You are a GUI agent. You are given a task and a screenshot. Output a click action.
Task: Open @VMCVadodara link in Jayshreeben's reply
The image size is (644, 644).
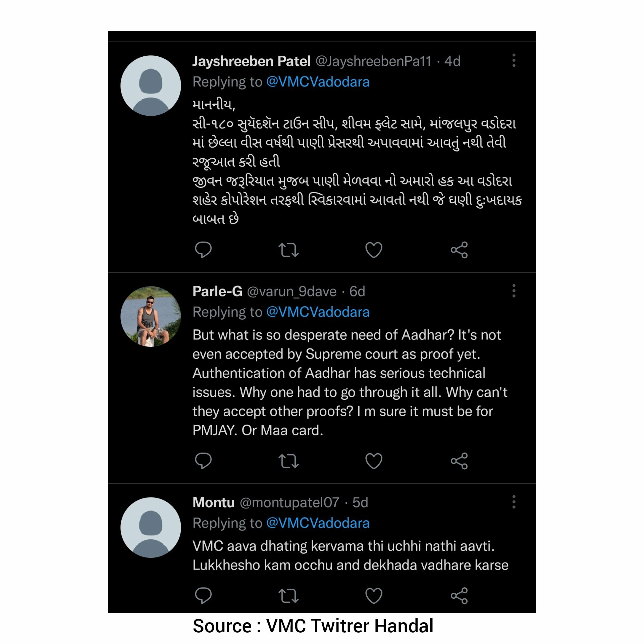pyautogui.click(x=318, y=82)
